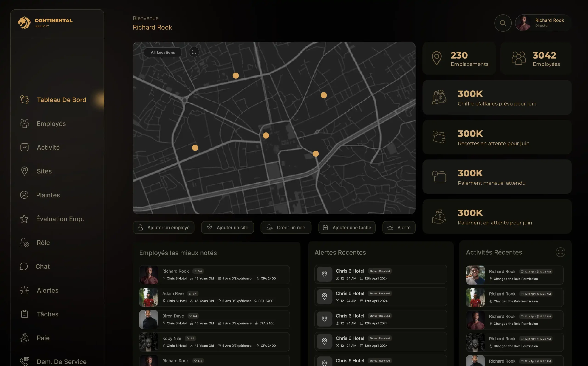This screenshot has width=588, height=366.
Task: Select the Employés sidebar icon
Action: tap(25, 123)
